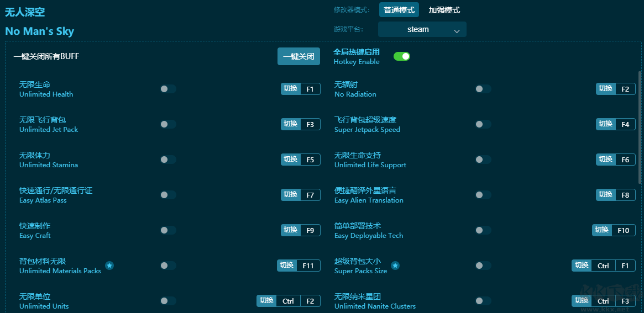The height and width of the screenshot is (313, 644).
Task: Toggle Unlimited Materials Packs switch
Action: coord(168,266)
